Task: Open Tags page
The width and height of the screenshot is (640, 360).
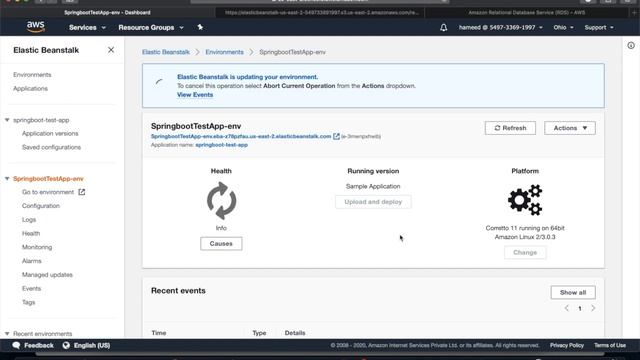Action: [x=29, y=302]
